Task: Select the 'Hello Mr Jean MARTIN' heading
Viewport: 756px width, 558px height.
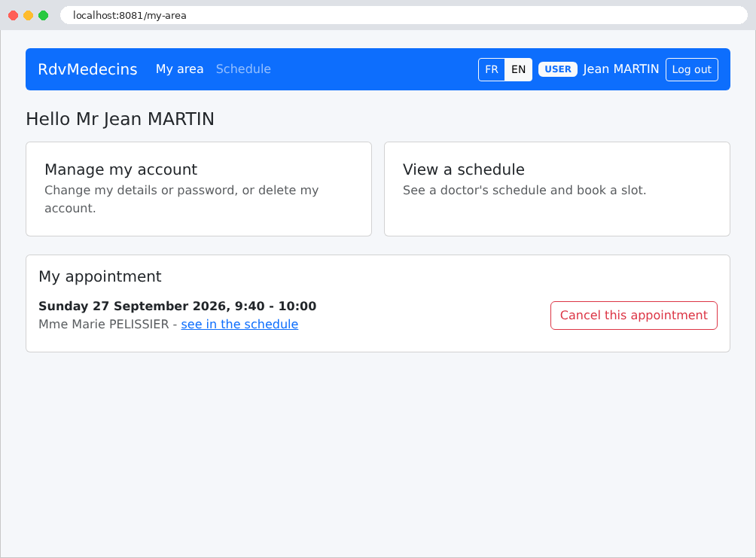Action: coord(120,119)
